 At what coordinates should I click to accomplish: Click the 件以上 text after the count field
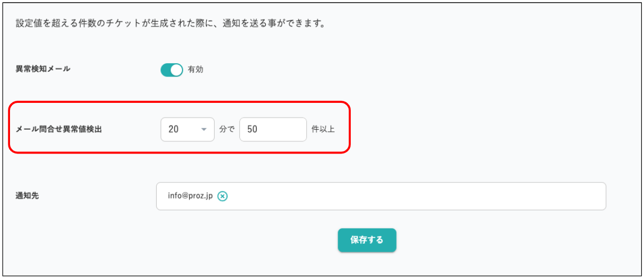[x=323, y=129]
